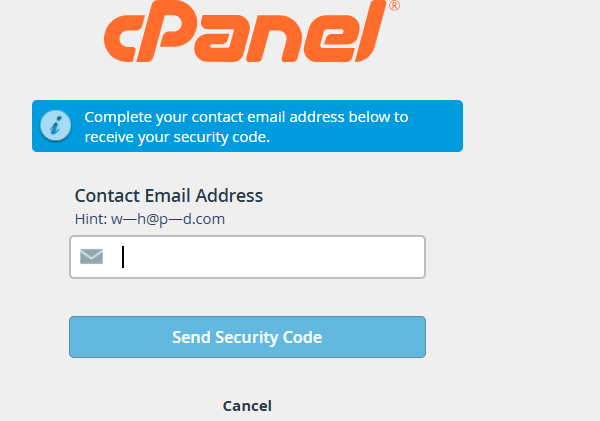Click the envelope icon in email field
The height and width of the screenshot is (421, 600).
[x=92, y=257]
